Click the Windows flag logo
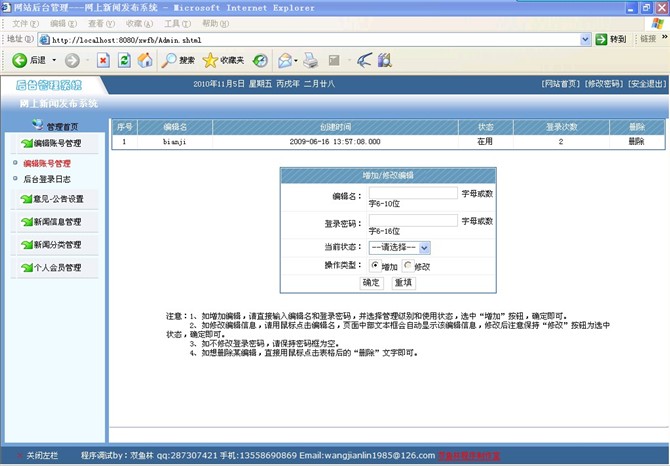The width and height of the screenshot is (670, 466). (x=657, y=23)
